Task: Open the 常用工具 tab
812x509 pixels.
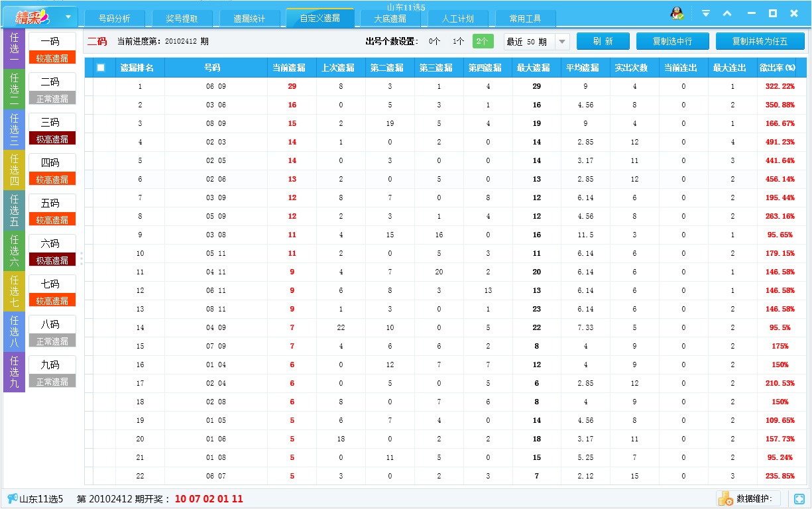Action: tap(526, 19)
